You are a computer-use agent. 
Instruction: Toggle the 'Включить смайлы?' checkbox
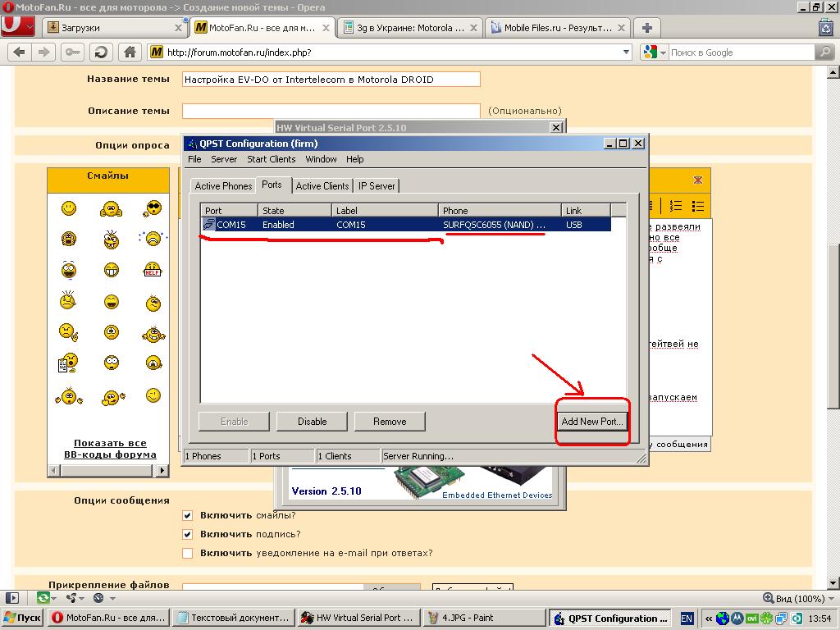[x=188, y=516]
